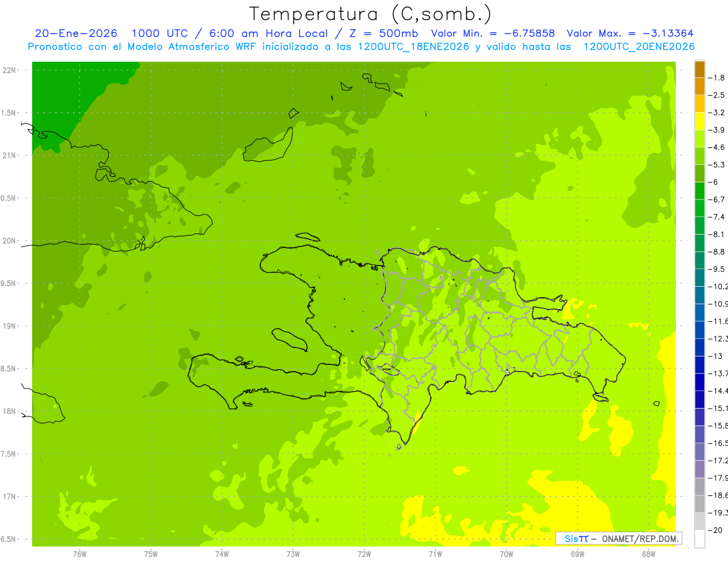Click the 69W longitude label

(578, 554)
